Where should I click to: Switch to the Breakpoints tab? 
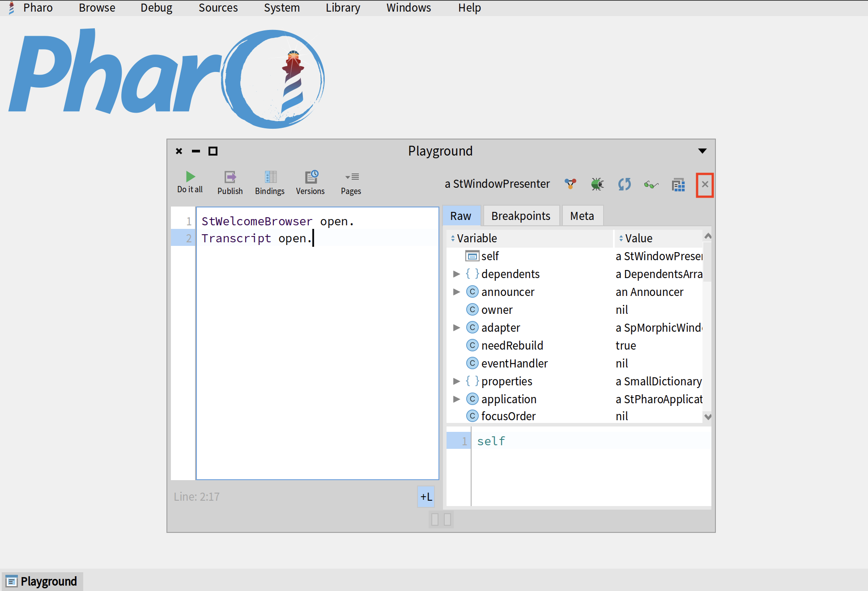point(520,216)
